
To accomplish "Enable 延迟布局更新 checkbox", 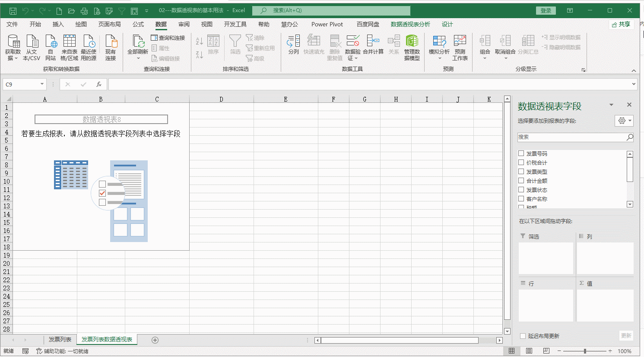I will [523, 336].
